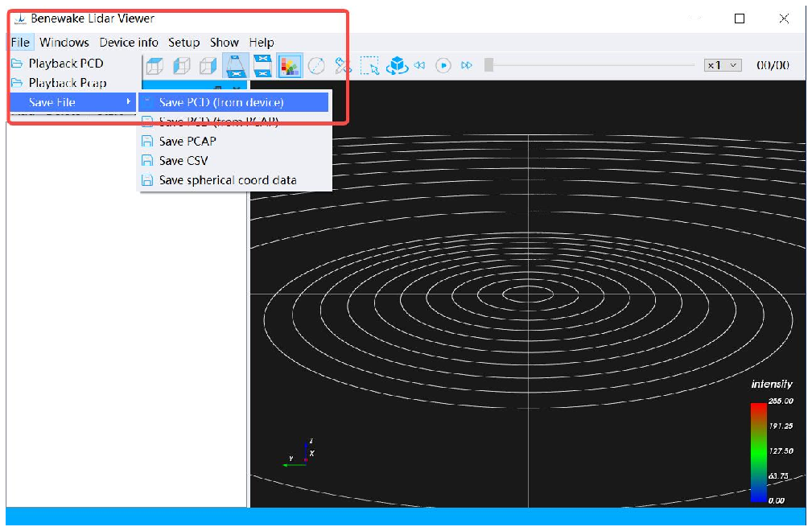Open the File menu
The height and width of the screenshot is (531, 812).
21,43
